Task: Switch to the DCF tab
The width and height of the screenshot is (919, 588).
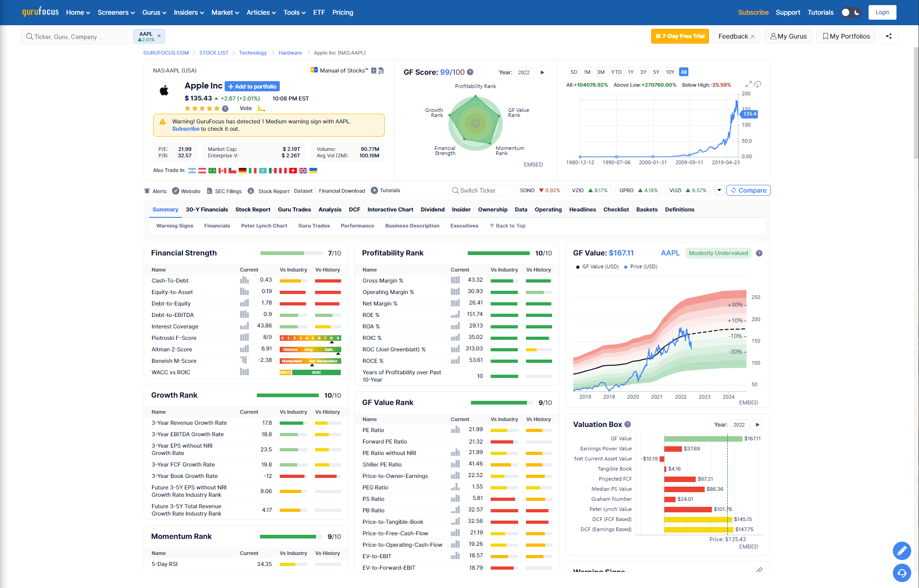Action: 354,210
